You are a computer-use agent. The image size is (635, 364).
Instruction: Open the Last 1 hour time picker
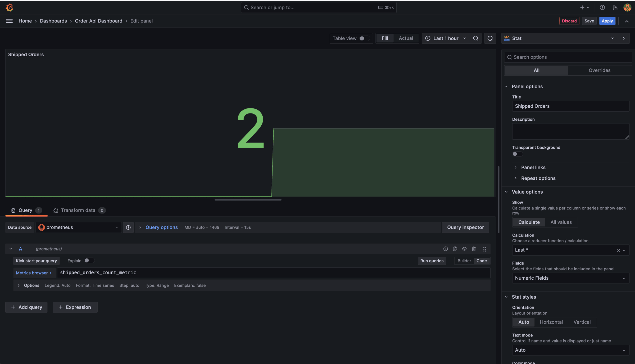pyautogui.click(x=446, y=38)
